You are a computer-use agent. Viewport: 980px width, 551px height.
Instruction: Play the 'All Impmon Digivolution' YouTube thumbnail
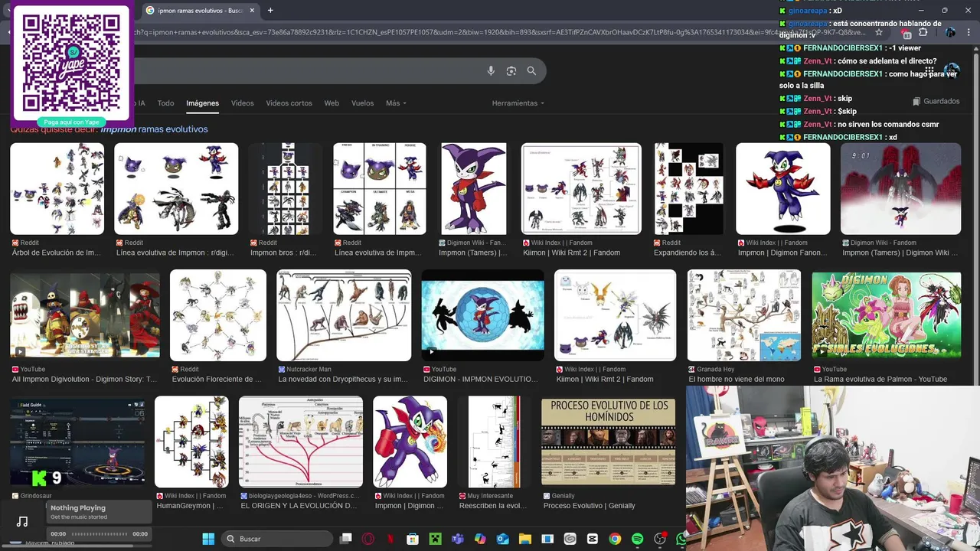[x=85, y=315]
